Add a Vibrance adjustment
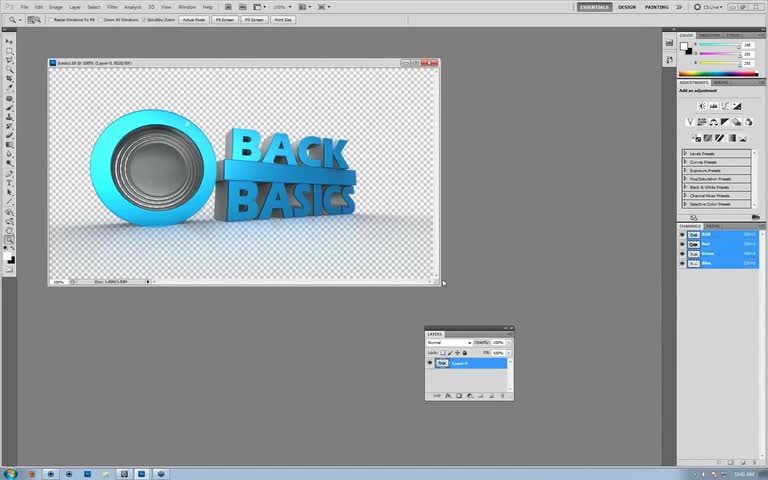 (690, 121)
